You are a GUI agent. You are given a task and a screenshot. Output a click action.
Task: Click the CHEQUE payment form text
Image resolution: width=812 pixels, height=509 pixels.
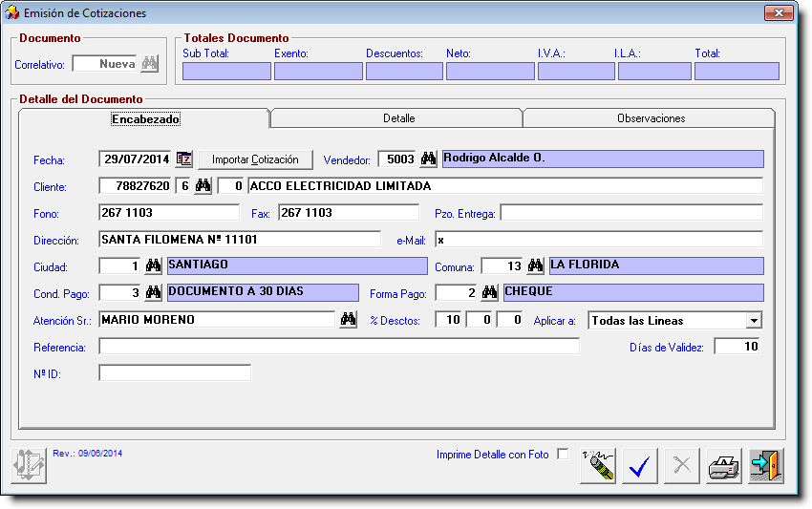point(528,291)
